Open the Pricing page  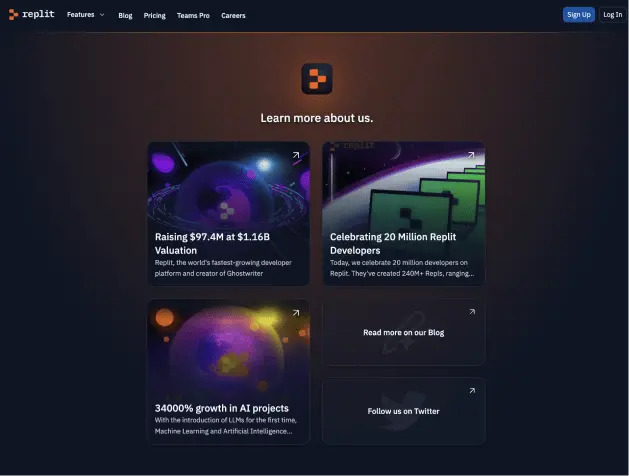pyautogui.click(x=154, y=16)
